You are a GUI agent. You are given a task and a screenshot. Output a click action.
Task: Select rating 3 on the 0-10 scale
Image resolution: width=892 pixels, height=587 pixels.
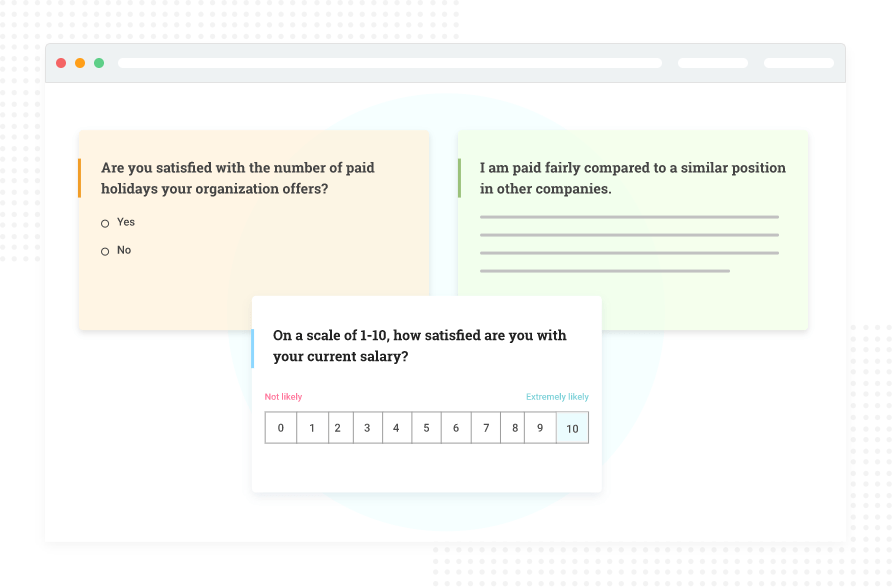(368, 427)
